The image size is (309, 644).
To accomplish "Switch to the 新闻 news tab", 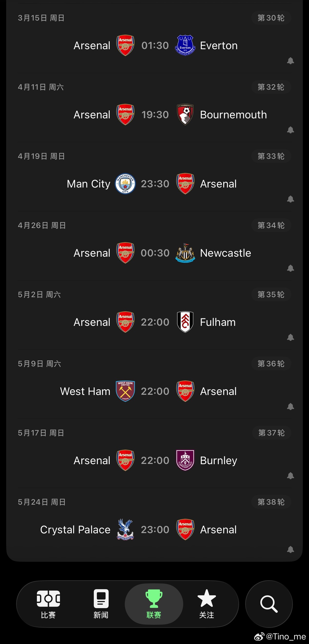I will click(101, 604).
